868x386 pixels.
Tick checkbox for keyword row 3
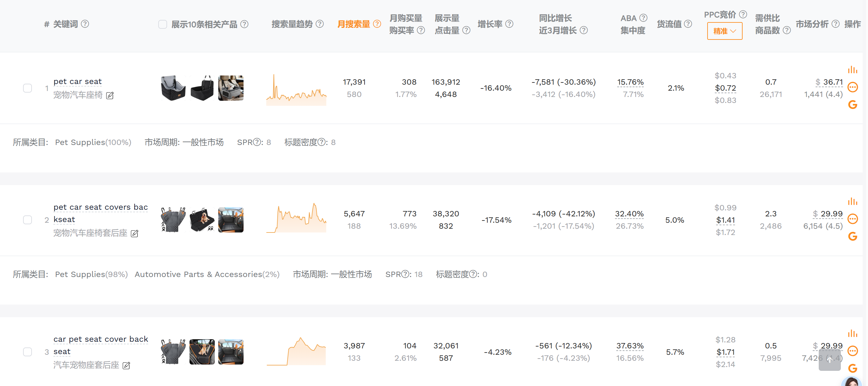(x=27, y=352)
